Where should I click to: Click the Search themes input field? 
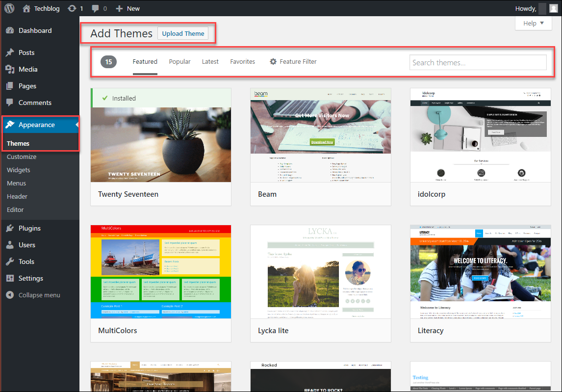point(478,62)
